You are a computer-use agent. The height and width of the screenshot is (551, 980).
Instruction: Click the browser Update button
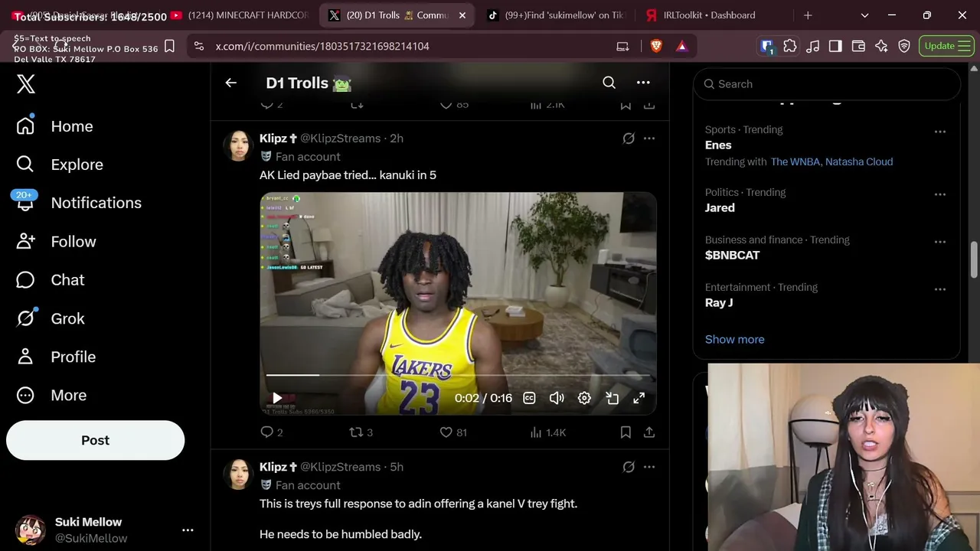point(946,46)
